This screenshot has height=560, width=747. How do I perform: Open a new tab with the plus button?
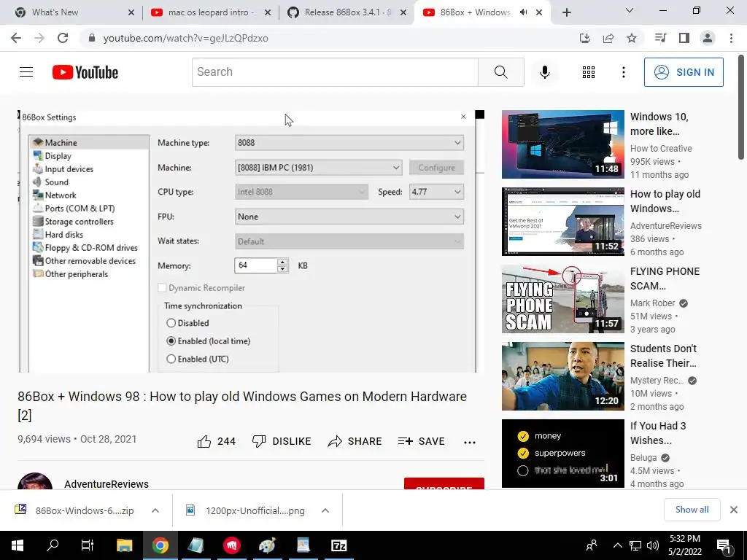(x=566, y=12)
